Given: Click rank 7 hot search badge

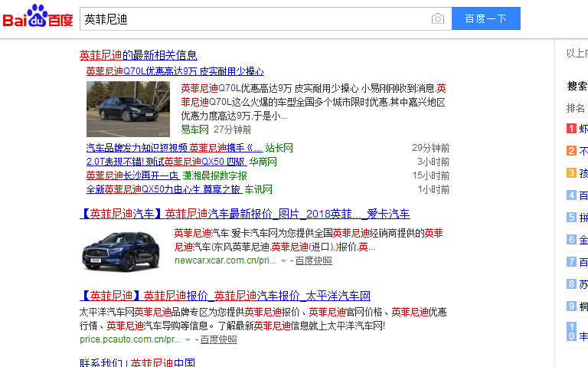Looking at the screenshot, I should (x=571, y=261).
